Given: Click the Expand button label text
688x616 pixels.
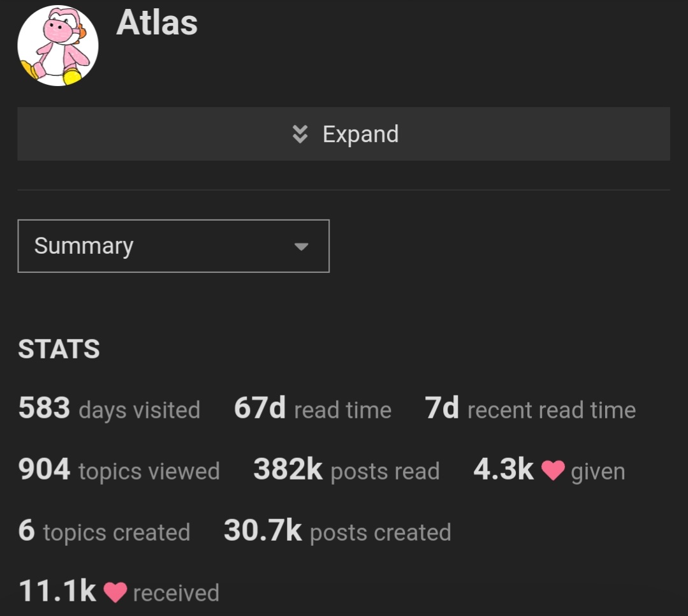Looking at the screenshot, I should click(x=361, y=135).
